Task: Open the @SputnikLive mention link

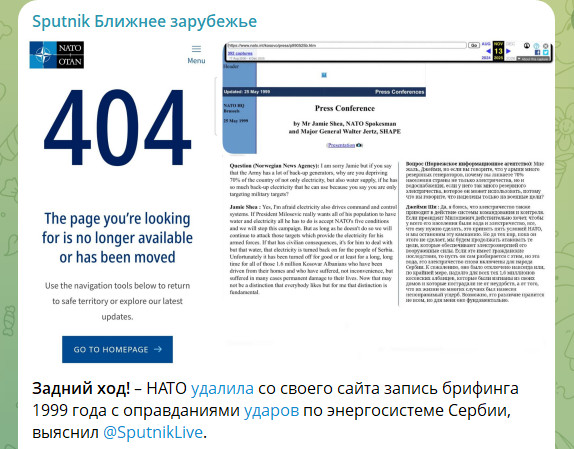Action: tap(153, 432)
